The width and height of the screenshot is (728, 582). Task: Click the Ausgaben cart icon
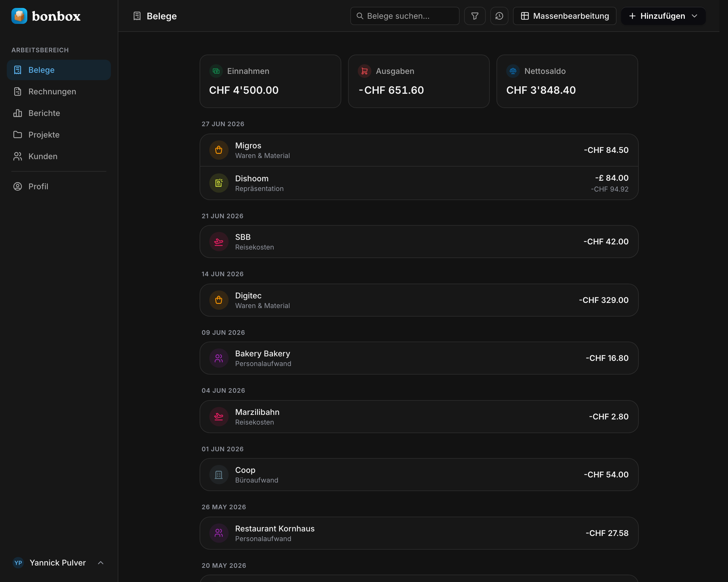pos(364,71)
